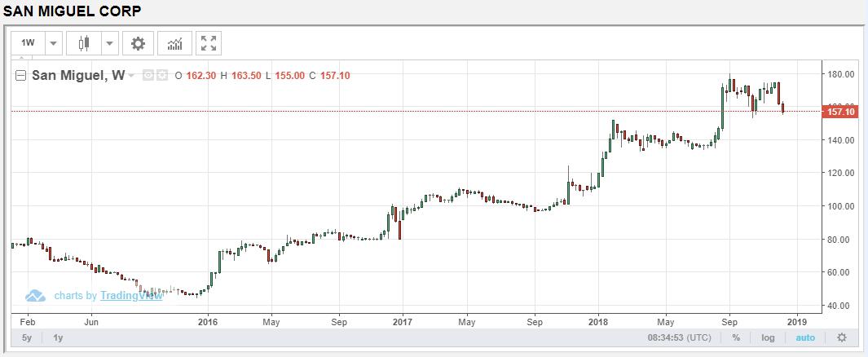This screenshot has width=868, height=357.
Task: Select the 5y time range
Action: click(27, 337)
